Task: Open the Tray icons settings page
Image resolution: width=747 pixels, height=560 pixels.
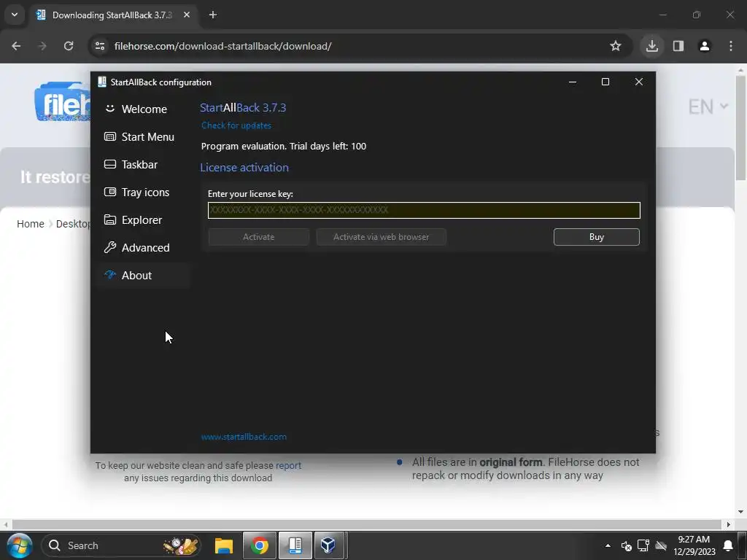Action: (x=144, y=192)
